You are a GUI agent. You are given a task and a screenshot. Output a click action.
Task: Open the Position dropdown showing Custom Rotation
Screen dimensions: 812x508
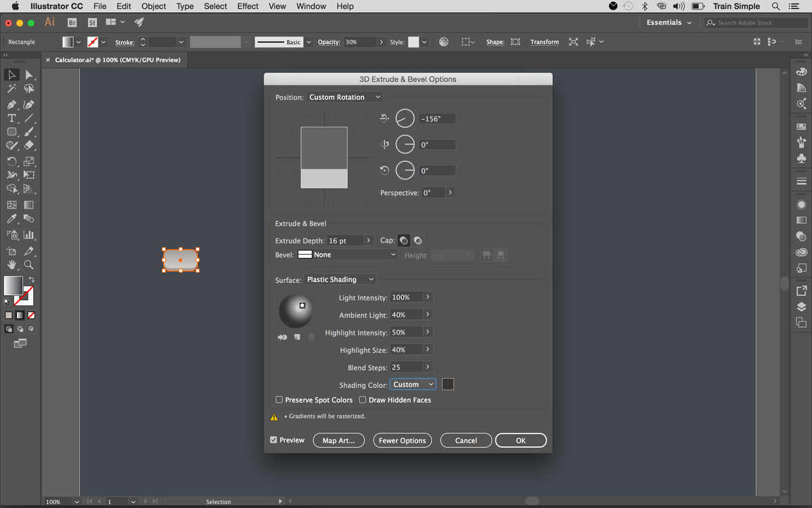[x=344, y=97]
